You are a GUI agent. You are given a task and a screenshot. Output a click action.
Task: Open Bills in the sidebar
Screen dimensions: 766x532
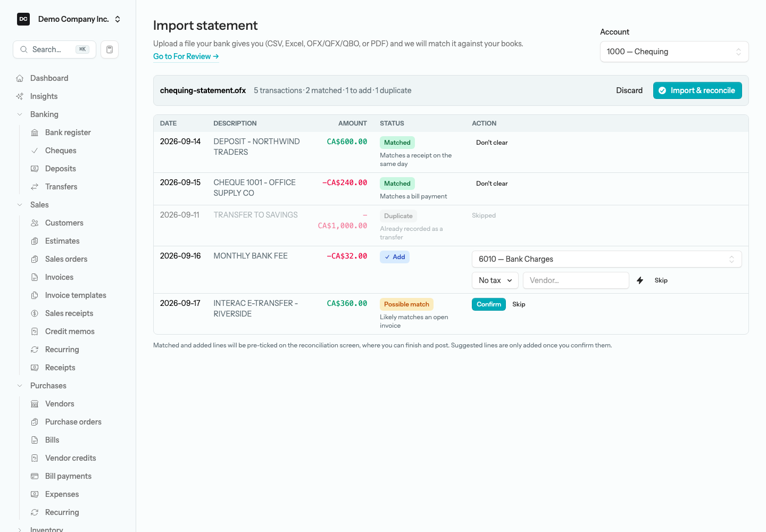pyautogui.click(x=52, y=440)
